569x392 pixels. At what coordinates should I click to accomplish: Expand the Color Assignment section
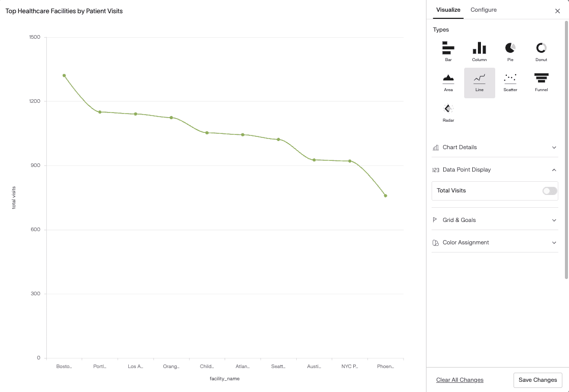[494, 242]
